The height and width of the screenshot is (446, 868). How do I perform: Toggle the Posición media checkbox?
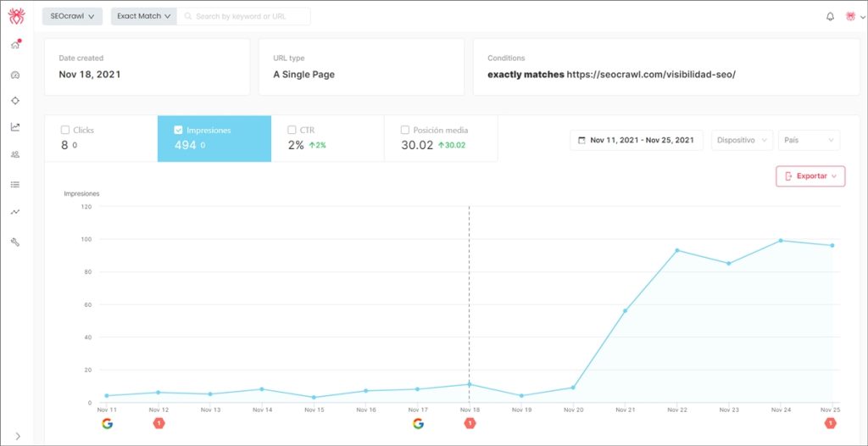pyautogui.click(x=405, y=131)
